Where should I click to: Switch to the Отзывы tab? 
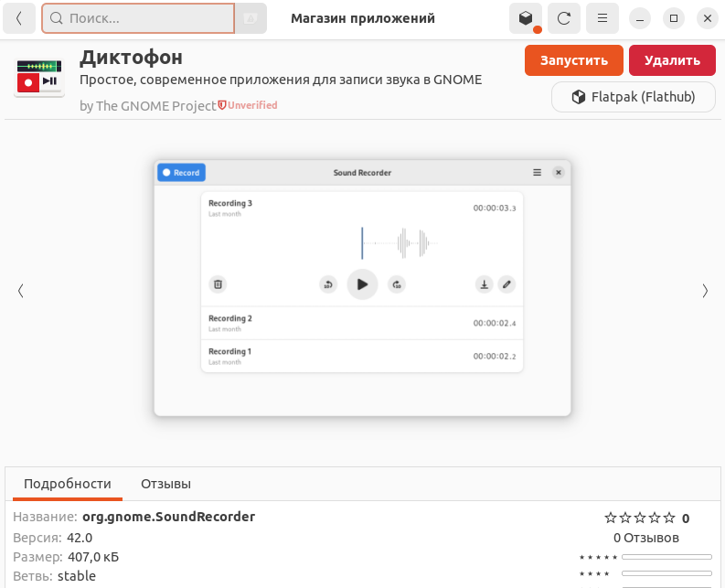point(165,484)
